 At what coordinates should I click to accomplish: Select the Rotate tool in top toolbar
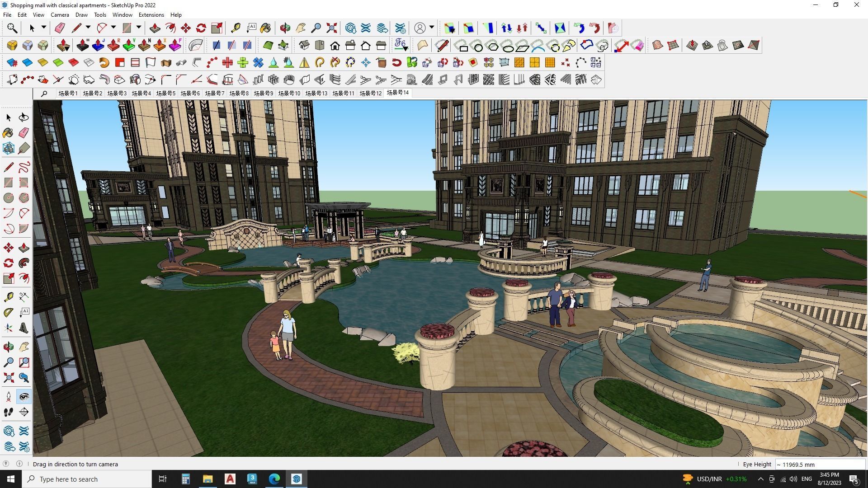tap(201, 28)
